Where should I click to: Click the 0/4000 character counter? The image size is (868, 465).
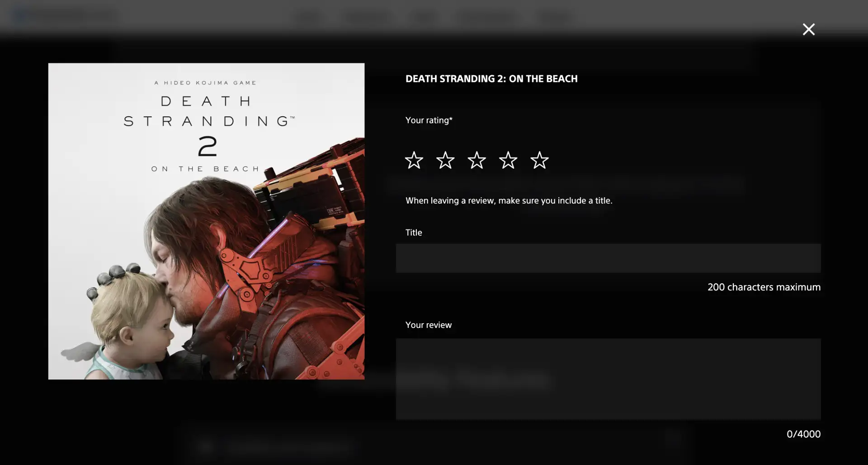(803, 434)
